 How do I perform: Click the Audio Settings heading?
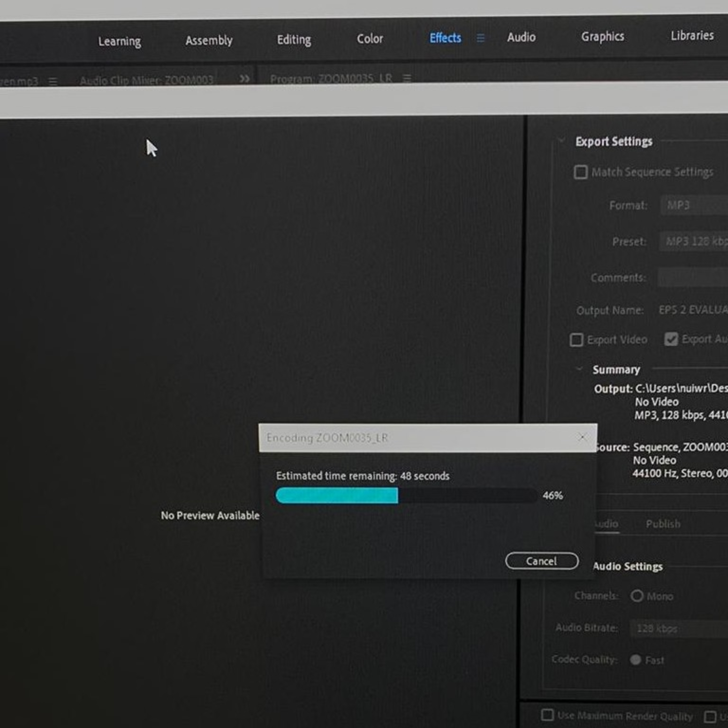tap(627, 566)
